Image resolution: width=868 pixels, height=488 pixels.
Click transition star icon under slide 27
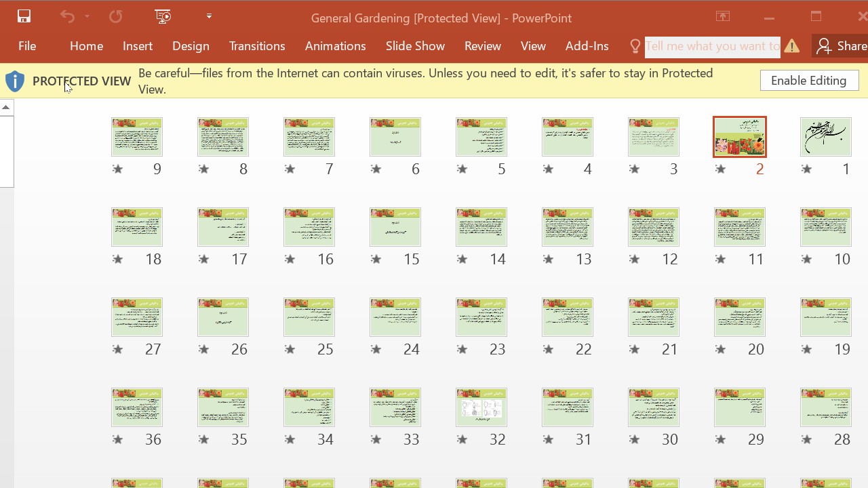tap(117, 349)
